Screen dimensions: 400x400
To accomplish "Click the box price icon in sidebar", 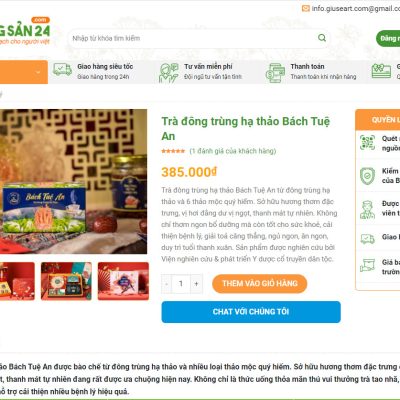I will (x=367, y=265).
